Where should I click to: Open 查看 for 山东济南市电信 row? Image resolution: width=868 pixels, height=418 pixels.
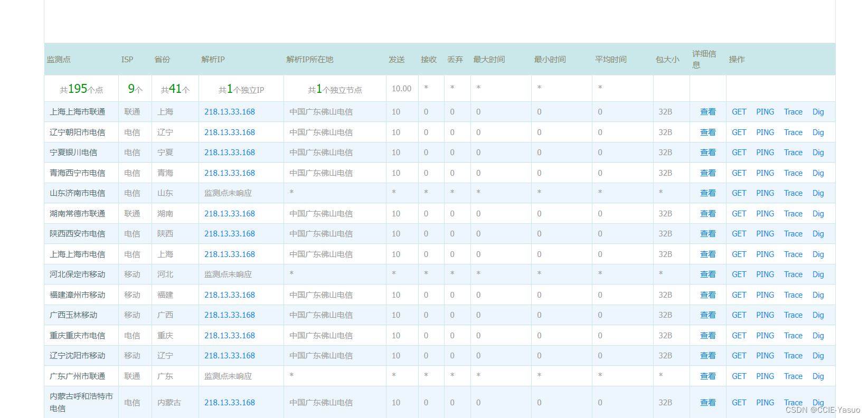pyautogui.click(x=707, y=193)
